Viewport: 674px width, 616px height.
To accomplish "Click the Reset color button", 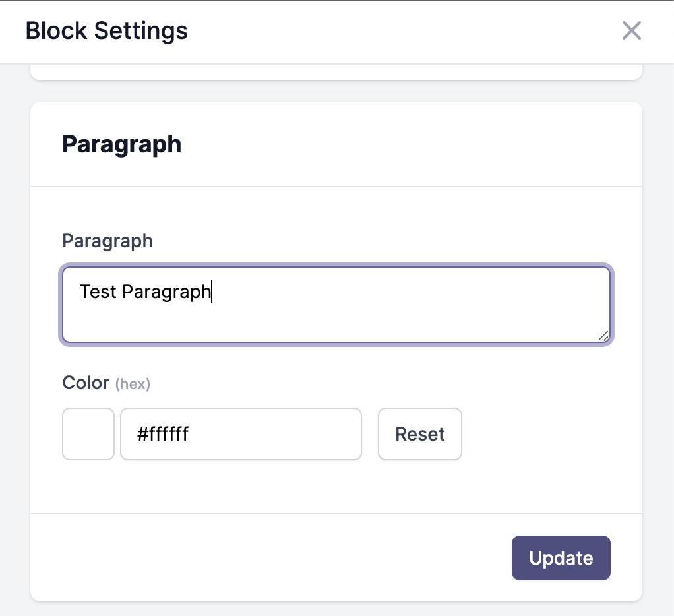I will [420, 434].
